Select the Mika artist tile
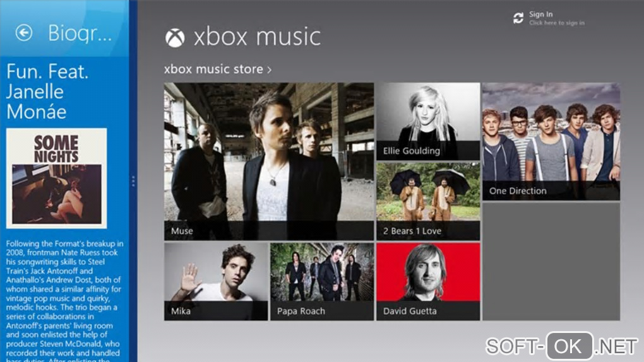This screenshot has height=362, width=644. [x=216, y=281]
